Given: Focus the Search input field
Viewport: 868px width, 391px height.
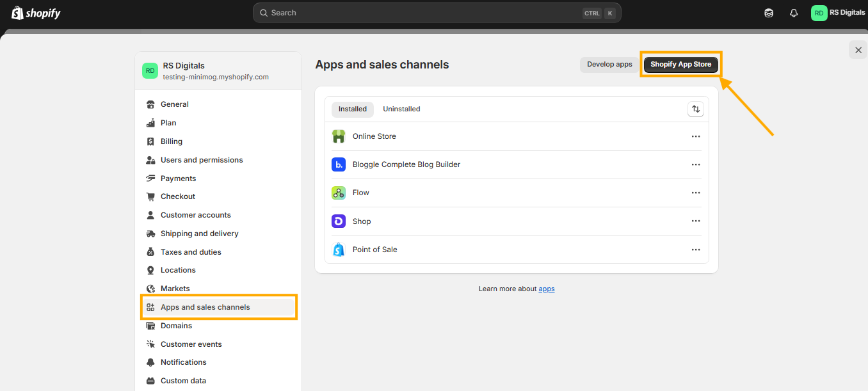Looking at the screenshot, I should pos(437,13).
